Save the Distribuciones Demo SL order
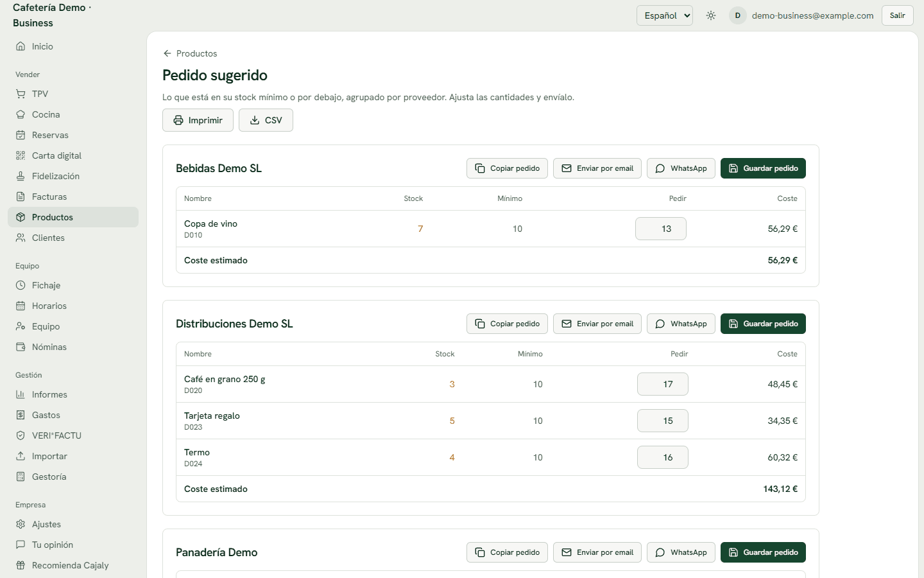The height and width of the screenshot is (578, 924). click(763, 324)
